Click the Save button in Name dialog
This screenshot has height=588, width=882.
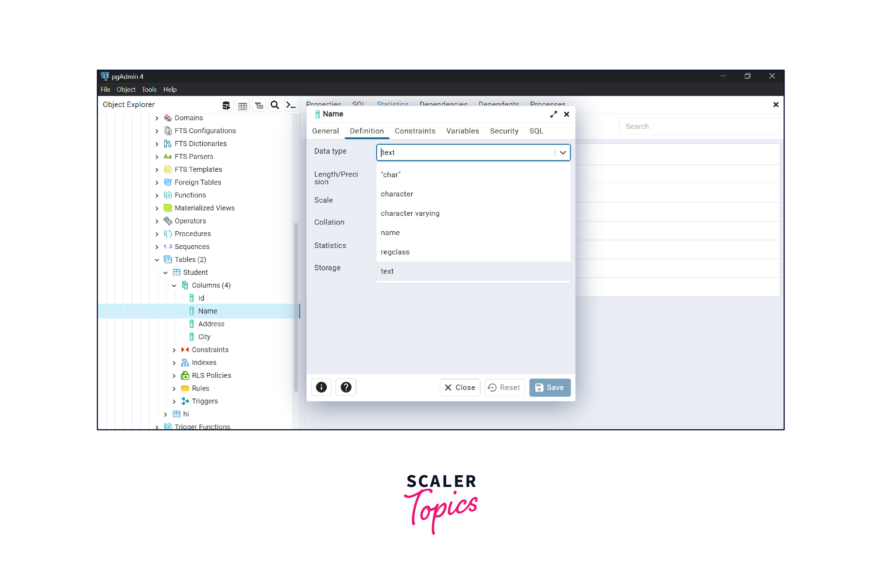[550, 387]
